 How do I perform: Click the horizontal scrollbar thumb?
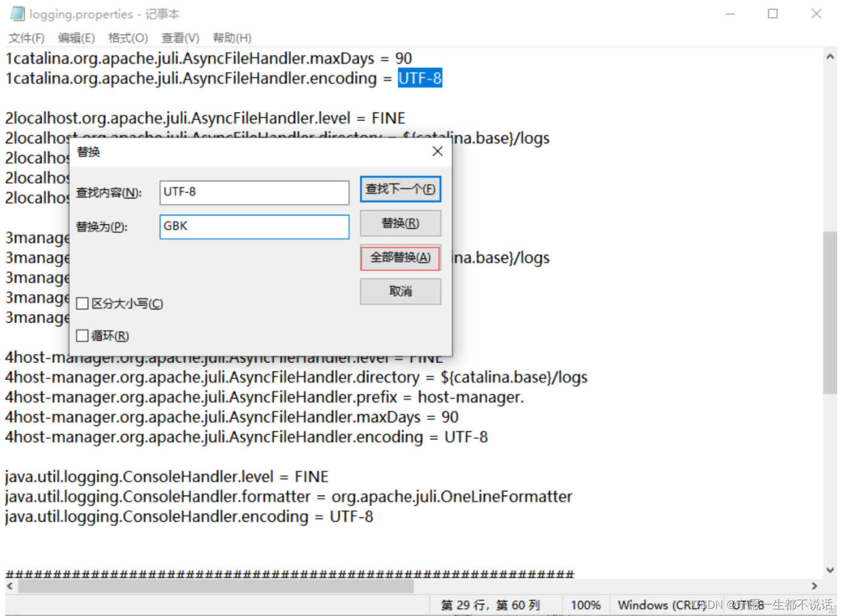point(215,586)
